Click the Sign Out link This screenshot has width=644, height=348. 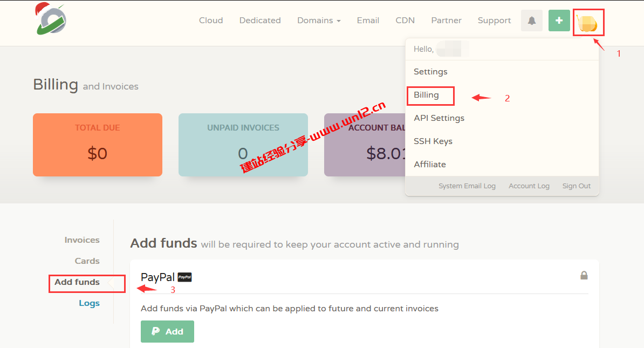tap(577, 186)
